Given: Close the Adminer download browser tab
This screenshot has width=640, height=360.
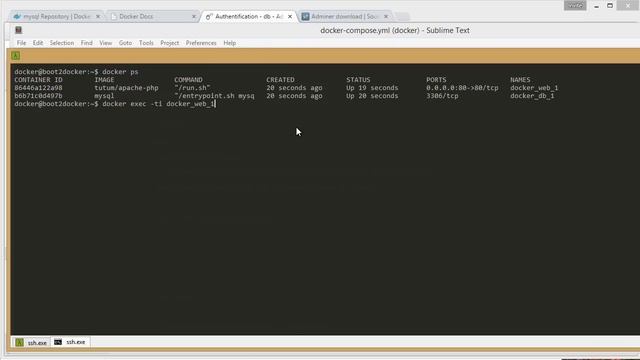Looking at the screenshot, I should pos(386,16).
